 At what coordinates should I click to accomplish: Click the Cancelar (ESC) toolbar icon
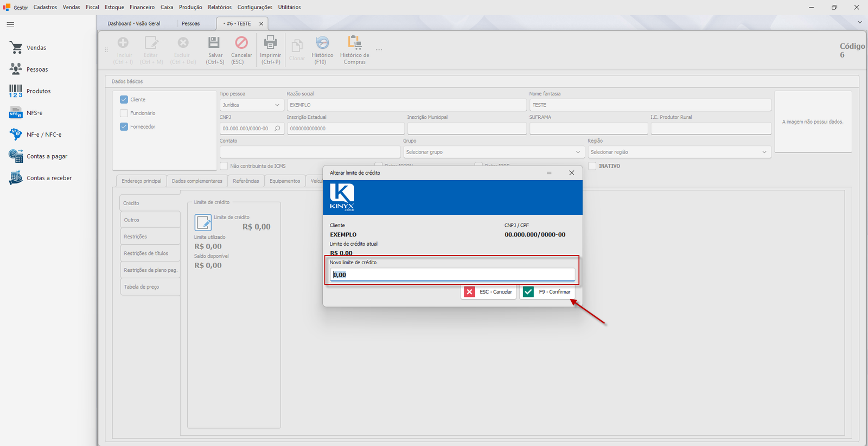point(241,42)
